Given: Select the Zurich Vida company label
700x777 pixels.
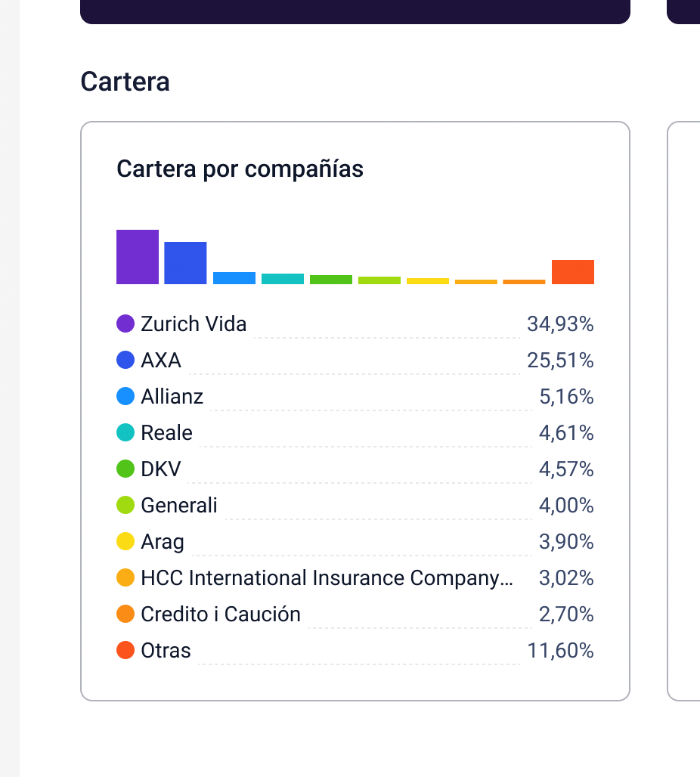Looking at the screenshot, I should click(194, 324).
